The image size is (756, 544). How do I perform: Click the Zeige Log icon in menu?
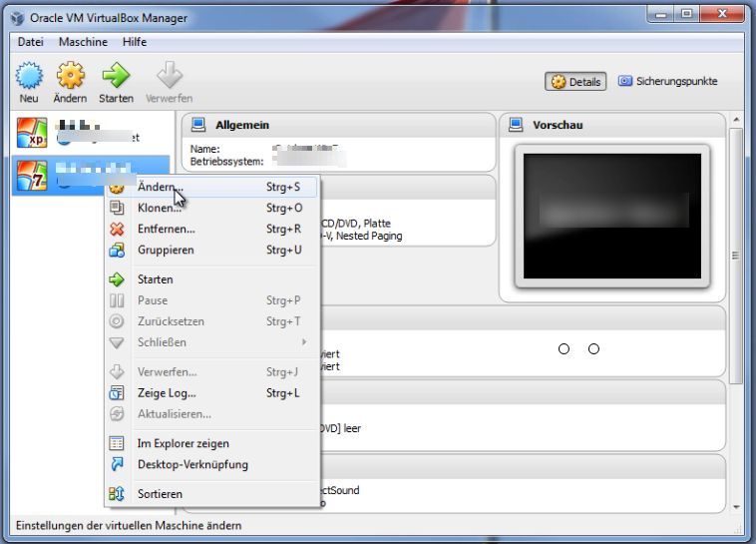coord(117,393)
